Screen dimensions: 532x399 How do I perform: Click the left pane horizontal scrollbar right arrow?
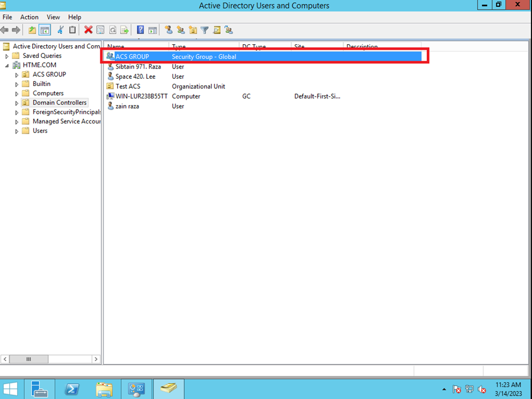pyautogui.click(x=96, y=359)
